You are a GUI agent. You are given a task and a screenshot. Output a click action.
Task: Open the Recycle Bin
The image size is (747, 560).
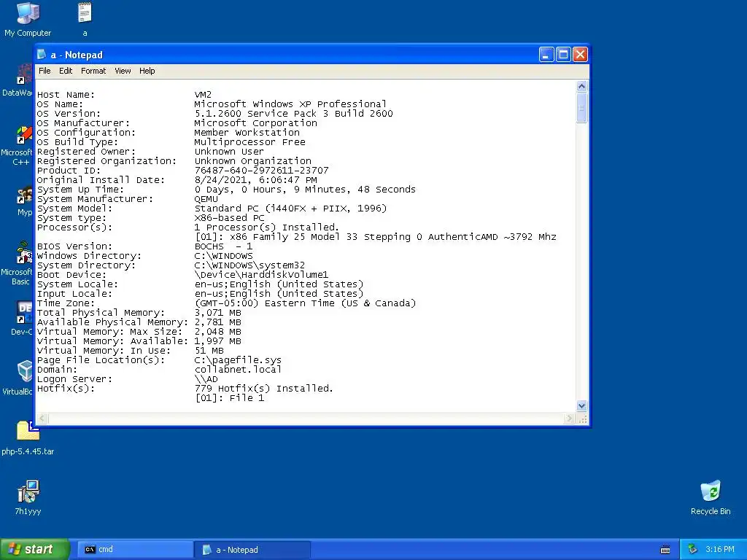(x=711, y=497)
